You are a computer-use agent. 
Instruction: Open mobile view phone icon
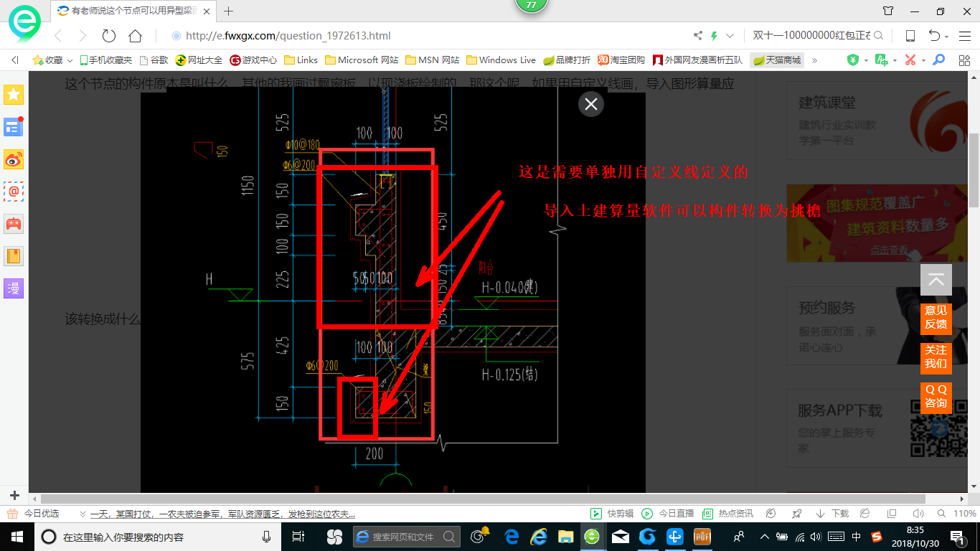910,36
